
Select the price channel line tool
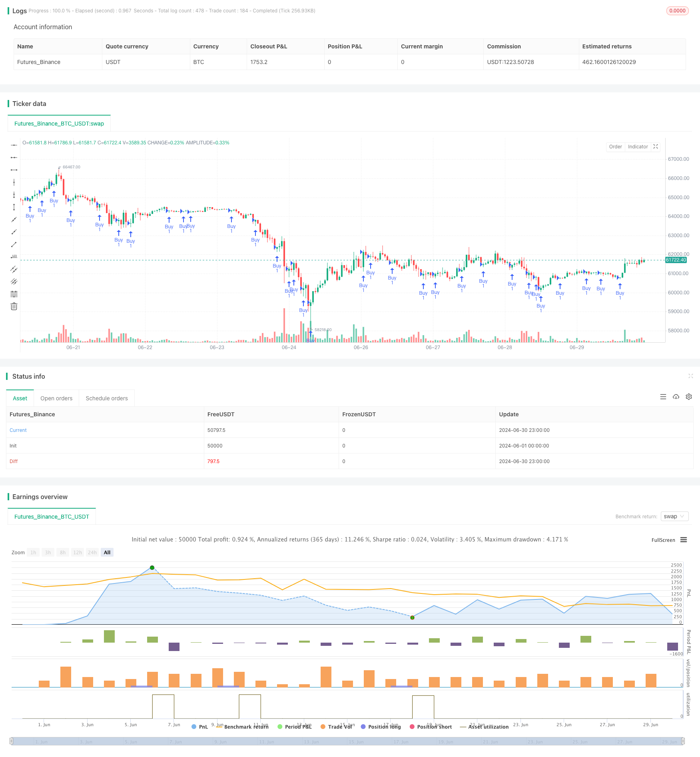click(x=14, y=269)
